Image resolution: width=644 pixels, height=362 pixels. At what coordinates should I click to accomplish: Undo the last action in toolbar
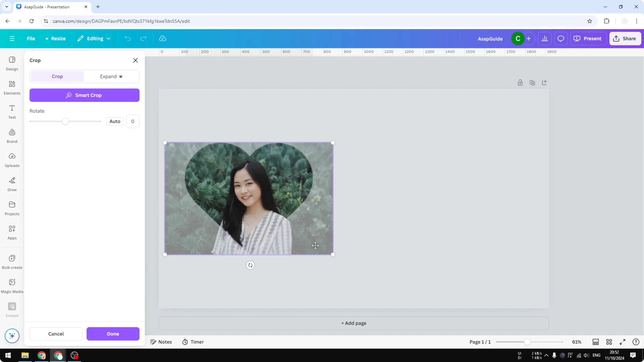tap(128, 38)
